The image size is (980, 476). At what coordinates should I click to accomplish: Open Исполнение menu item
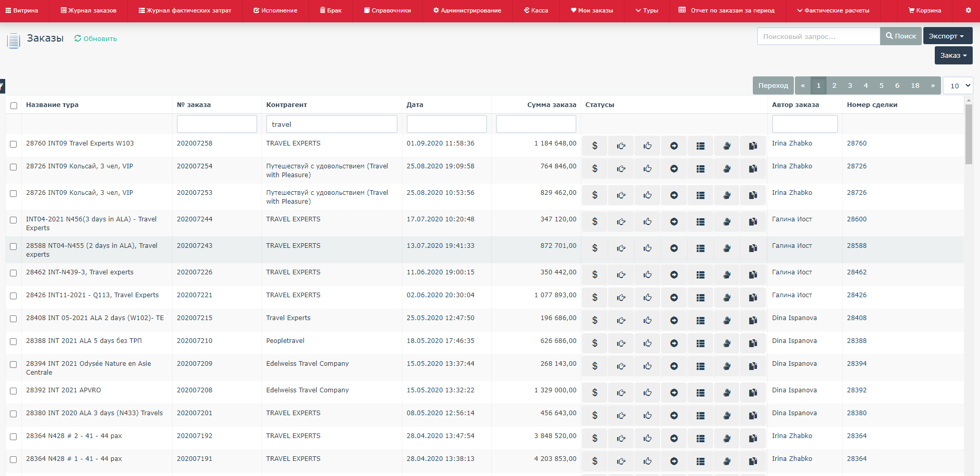(x=276, y=10)
